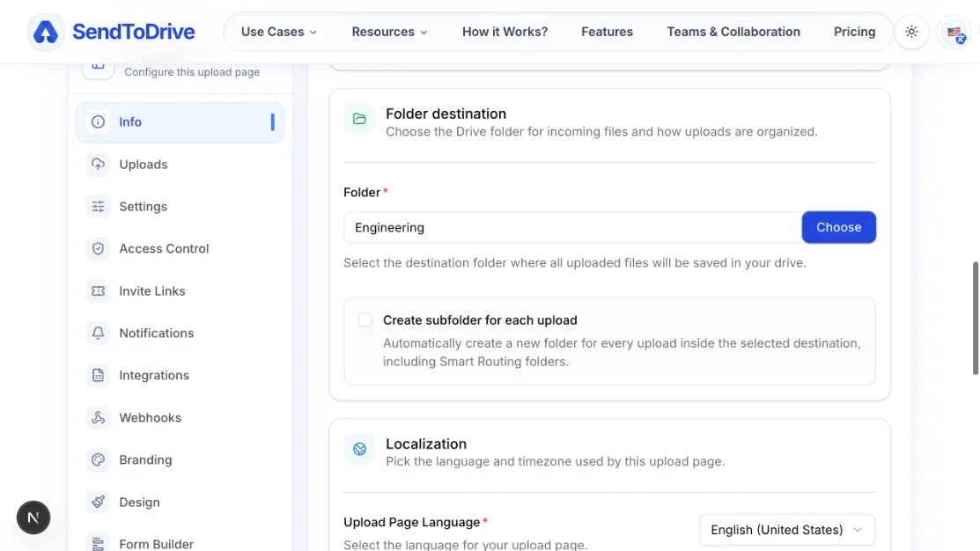Click the green Folder destination icon

point(359,119)
